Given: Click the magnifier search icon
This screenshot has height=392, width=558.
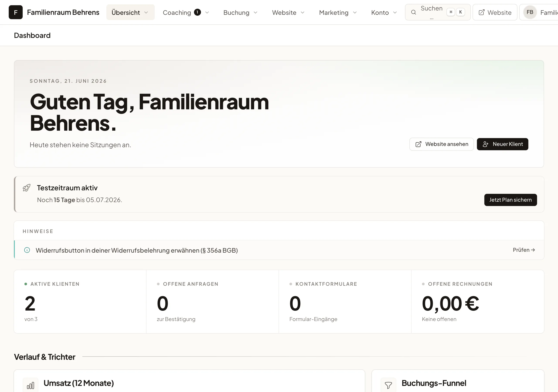Looking at the screenshot, I should pos(413,12).
